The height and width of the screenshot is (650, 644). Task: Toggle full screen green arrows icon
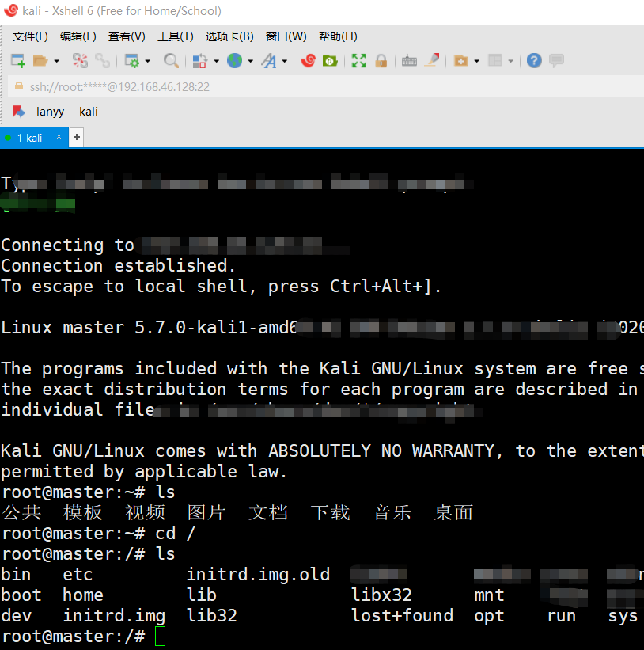pos(358,61)
